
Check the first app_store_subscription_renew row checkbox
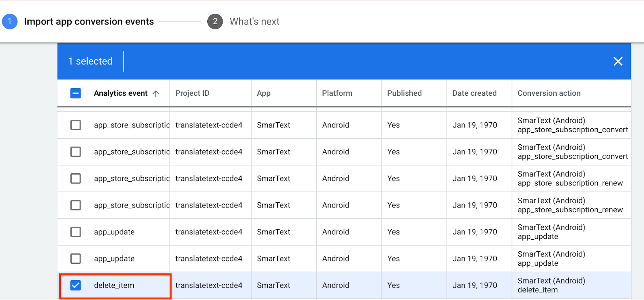click(76, 179)
